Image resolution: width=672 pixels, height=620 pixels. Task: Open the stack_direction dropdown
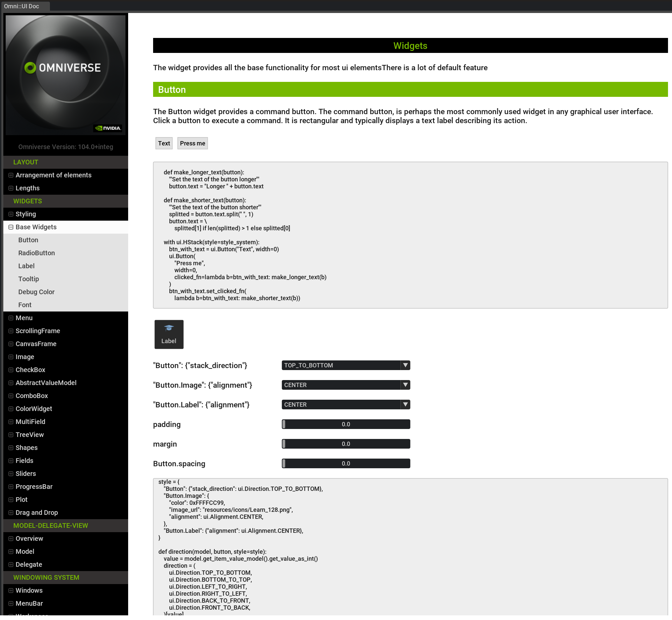(x=342, y=365)
